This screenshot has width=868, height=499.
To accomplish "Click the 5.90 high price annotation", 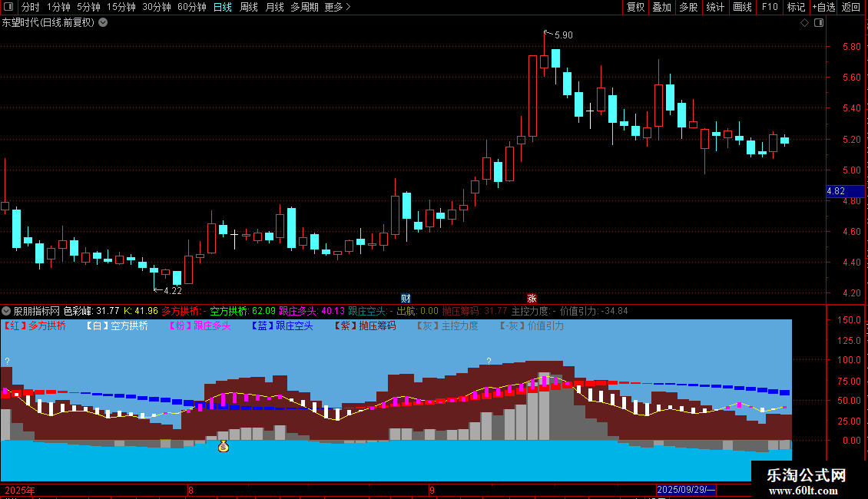I will click(x=564, y=35).
